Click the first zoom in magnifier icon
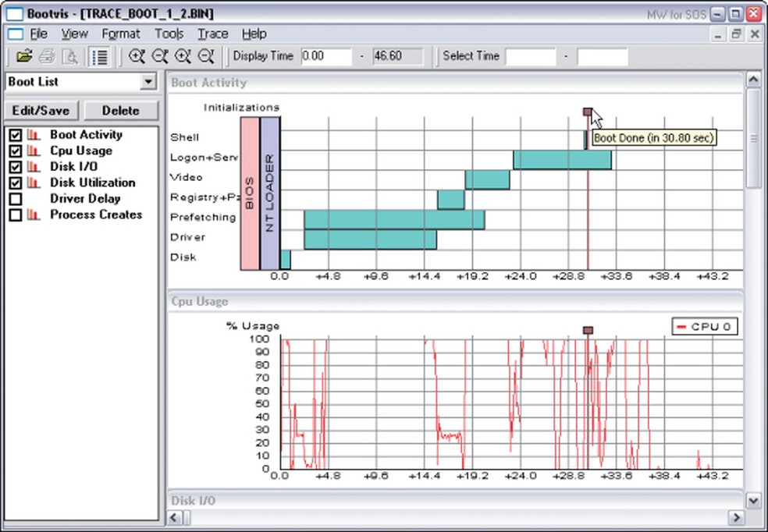 (x=137, y=56)
